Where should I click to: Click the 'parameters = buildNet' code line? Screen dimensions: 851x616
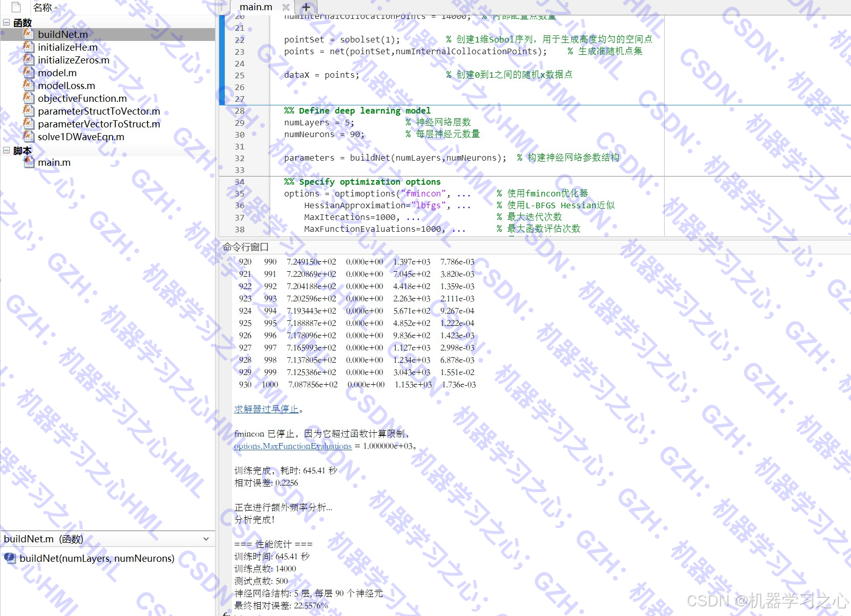(395, 158)
